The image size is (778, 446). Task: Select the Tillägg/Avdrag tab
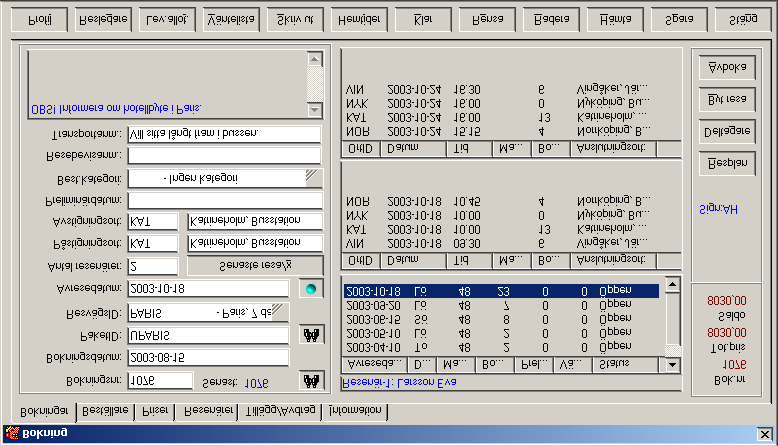281,411
